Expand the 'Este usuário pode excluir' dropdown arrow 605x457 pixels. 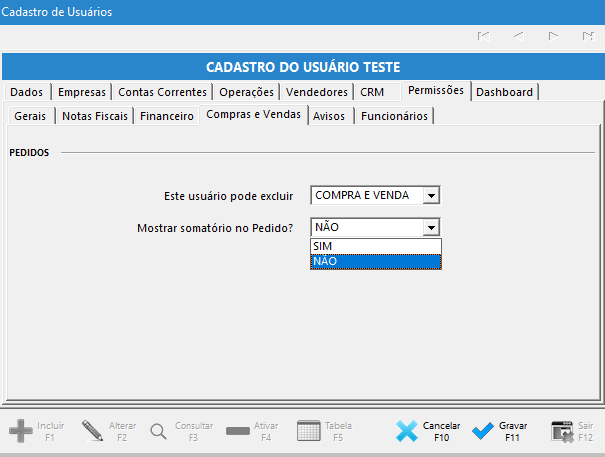[431, 196]
